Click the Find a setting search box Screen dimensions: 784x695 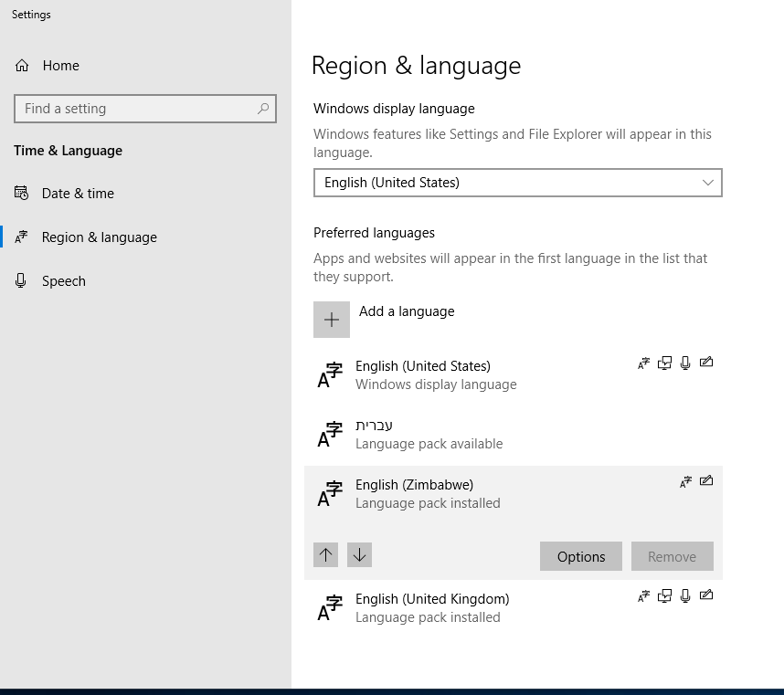tap(144, 108)
